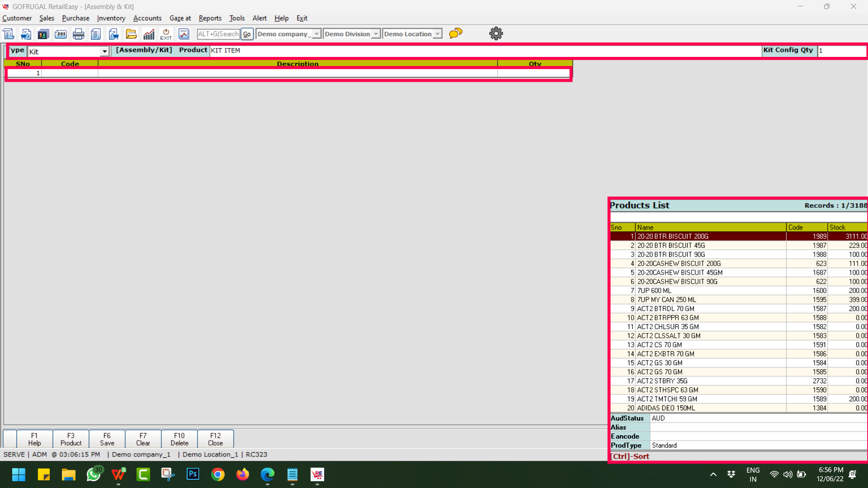Open the Inventory menu
Image resolution: width=868 pixels, height=488 pixels.
pyautogui.click(x=111, y=18)
